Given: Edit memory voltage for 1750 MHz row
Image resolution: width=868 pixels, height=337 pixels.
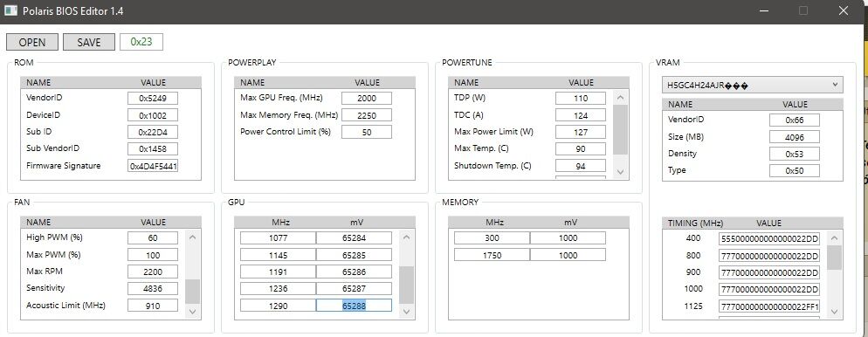Looking at the screenshot, I should click(568, 255).
